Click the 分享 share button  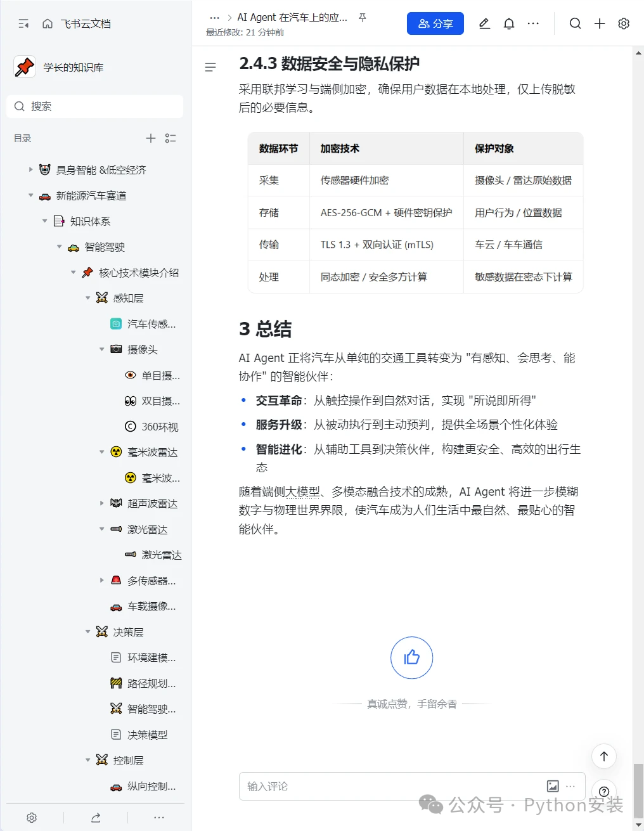[435, 23]
